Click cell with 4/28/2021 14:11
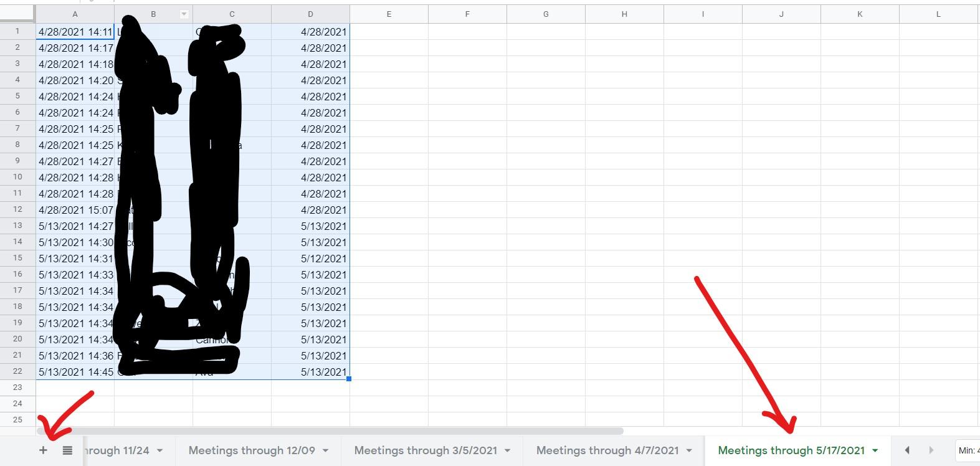Image resolution: width=980 pixels, height=466 pixels. pyautogui.click(x=75, y=32)
